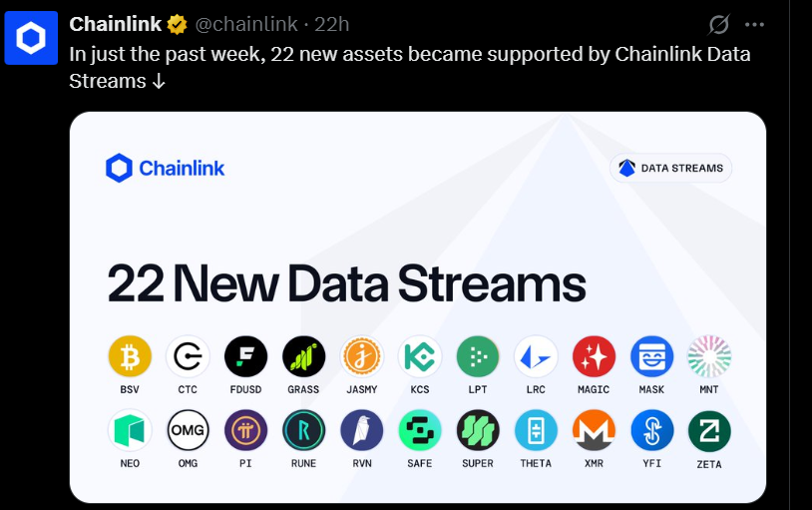The height and width of the screenshot is (510, 812).
Task: Open the 22 New Data Streams image
Action: [418, 307]
